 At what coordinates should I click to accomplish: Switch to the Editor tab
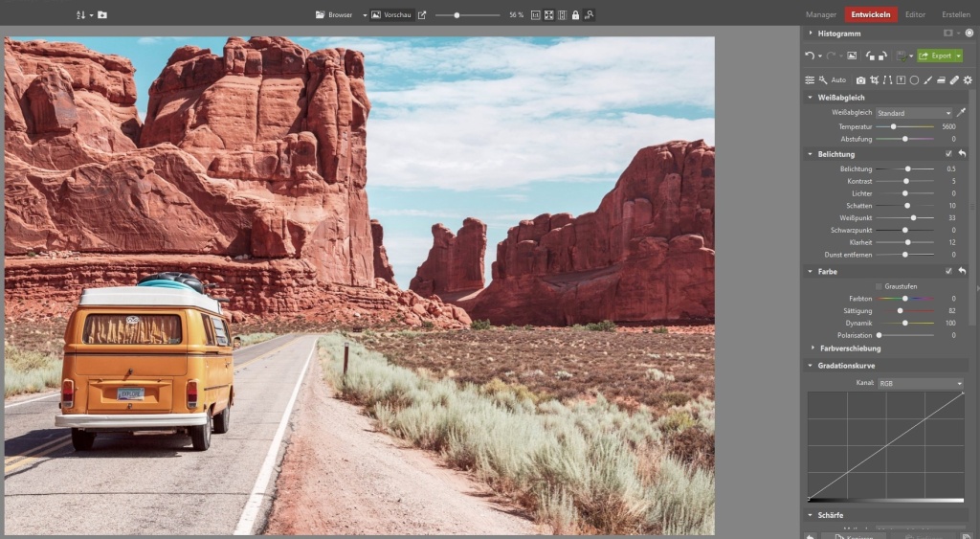(x=915, y=14)
